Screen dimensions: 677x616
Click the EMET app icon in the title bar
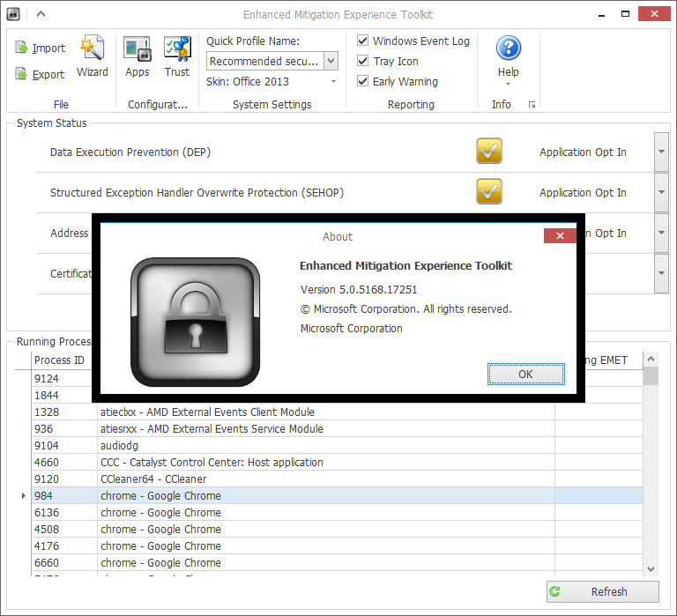[13, 14]
